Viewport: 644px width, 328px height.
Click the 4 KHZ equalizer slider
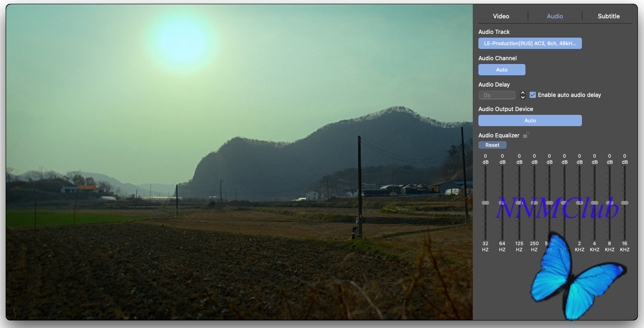595,203
